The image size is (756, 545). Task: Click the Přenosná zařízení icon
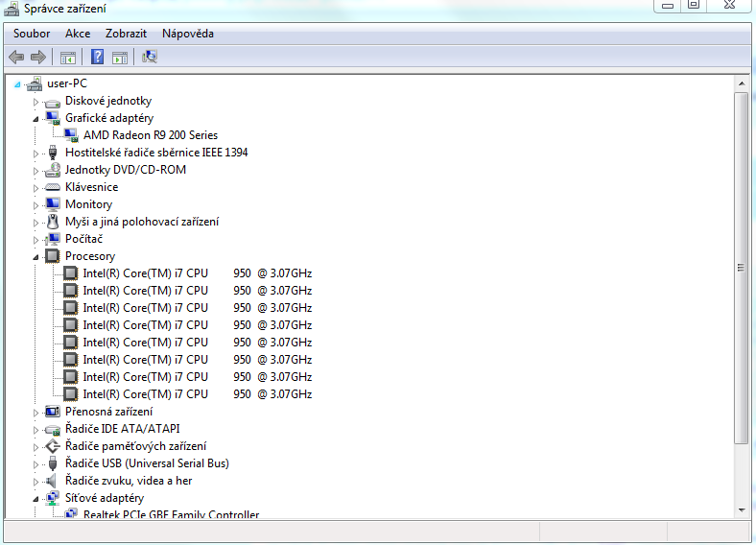[x=53, y=412]
